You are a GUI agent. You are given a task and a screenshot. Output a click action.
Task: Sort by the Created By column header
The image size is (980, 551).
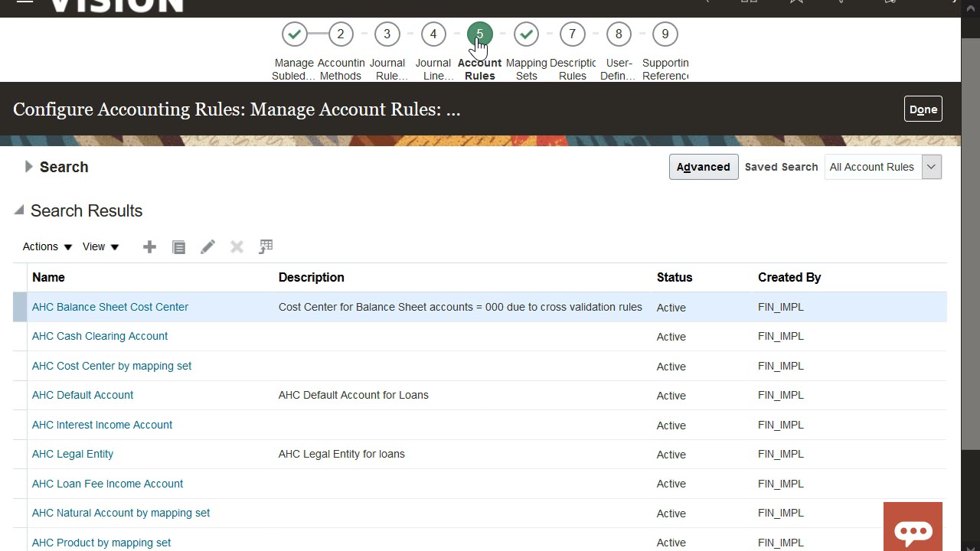[789, 277]
